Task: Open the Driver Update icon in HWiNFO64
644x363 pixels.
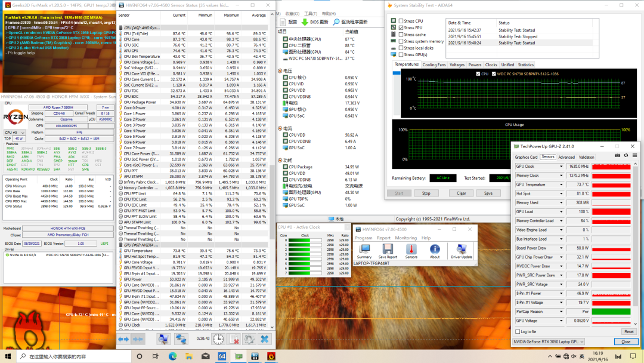Action: 462,250
